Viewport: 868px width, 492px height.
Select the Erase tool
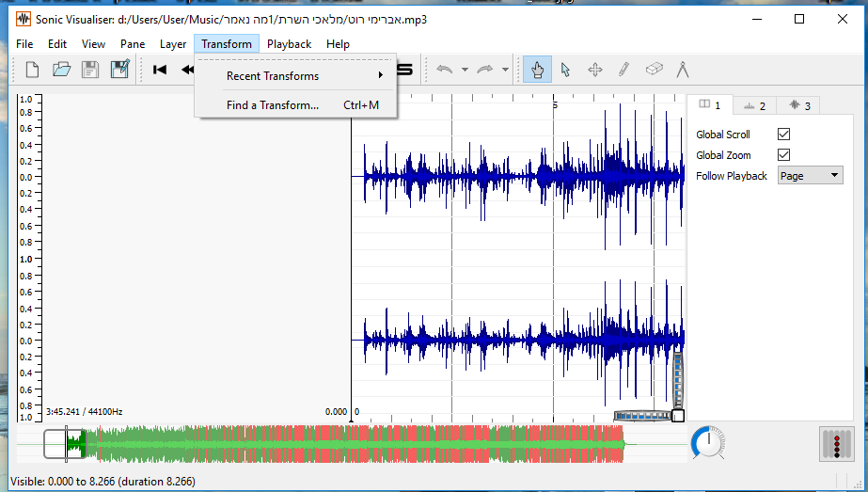(654, 70)
